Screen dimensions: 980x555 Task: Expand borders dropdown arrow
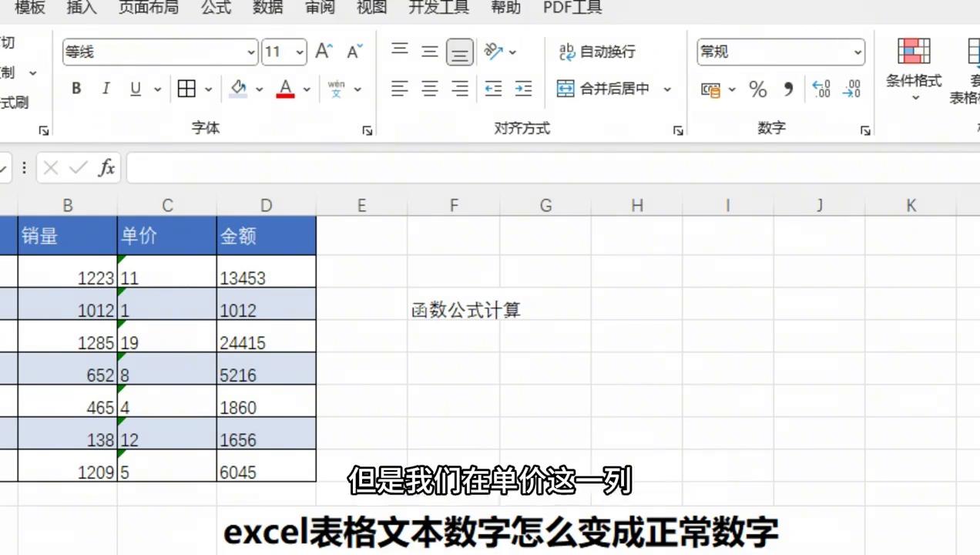(208, 89)
